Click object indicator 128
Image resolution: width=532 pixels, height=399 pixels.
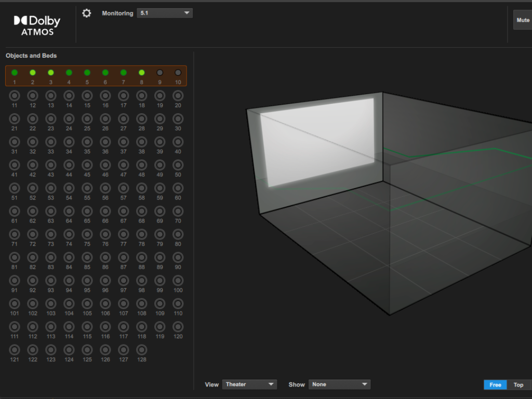(x=141, y=350)
